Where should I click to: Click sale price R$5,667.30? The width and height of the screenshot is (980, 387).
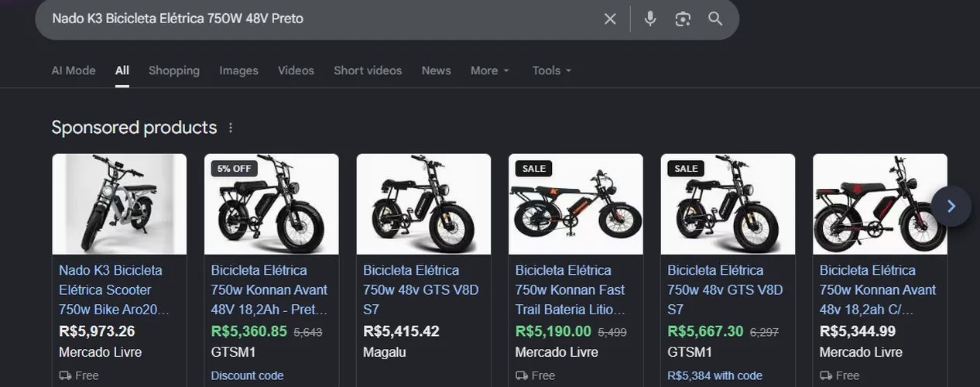point(706,331)
